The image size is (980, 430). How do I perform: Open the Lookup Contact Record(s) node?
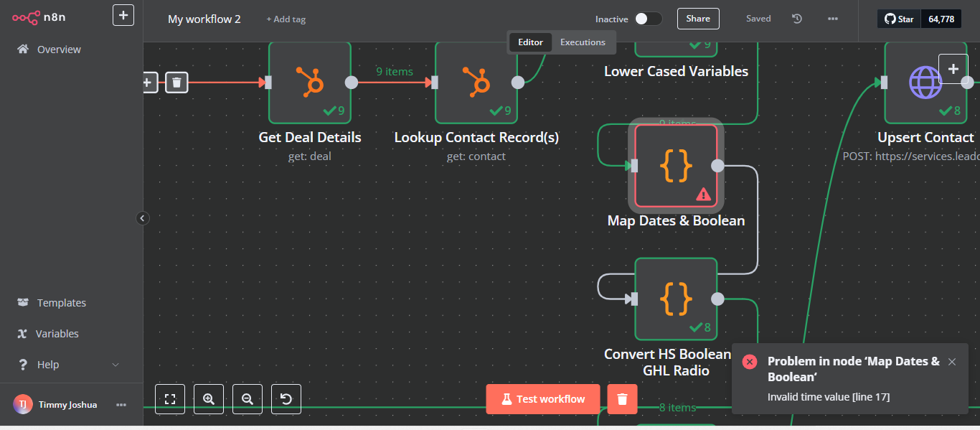coord(476,83)
